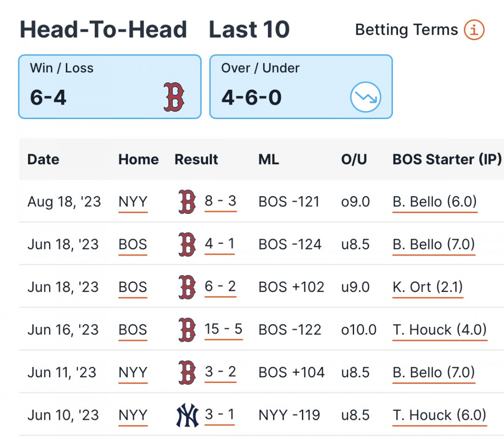Click Red Sox logo in Jun 11 row
This screenshot has height=439, width=504.
pos(187,372)
